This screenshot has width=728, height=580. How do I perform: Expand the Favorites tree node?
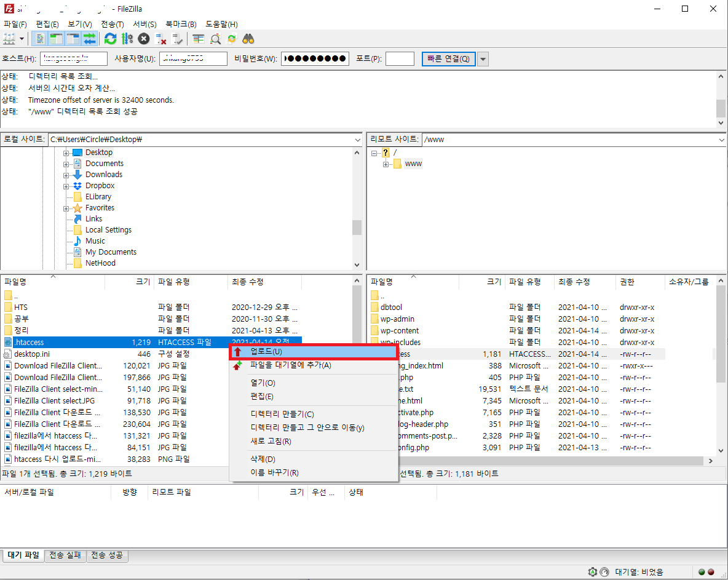tap(66, 209)
